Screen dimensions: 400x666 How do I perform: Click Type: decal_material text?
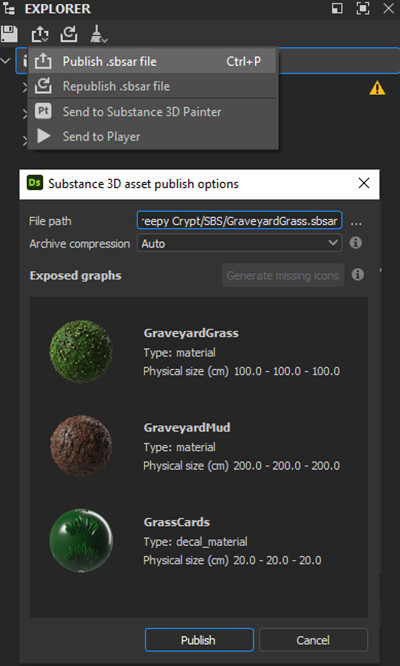pyautogui.click(x=195, y=542)
